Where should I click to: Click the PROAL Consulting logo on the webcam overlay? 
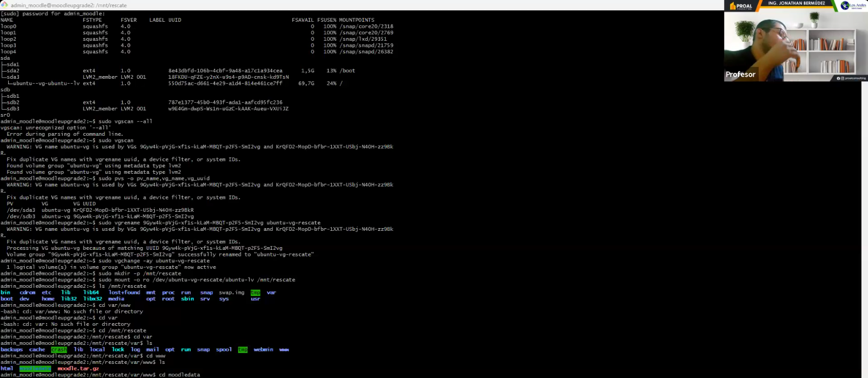tap(741, 6)
